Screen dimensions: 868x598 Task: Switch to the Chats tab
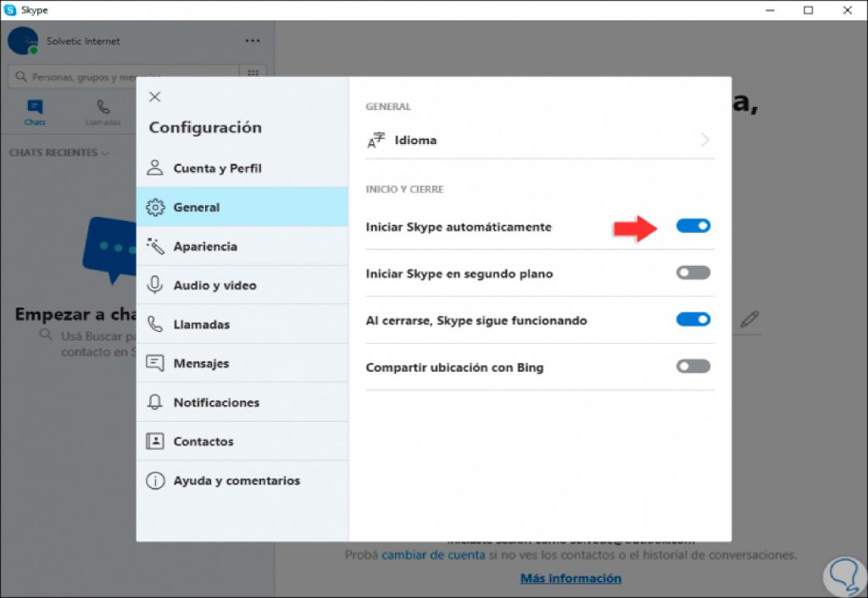34,111
